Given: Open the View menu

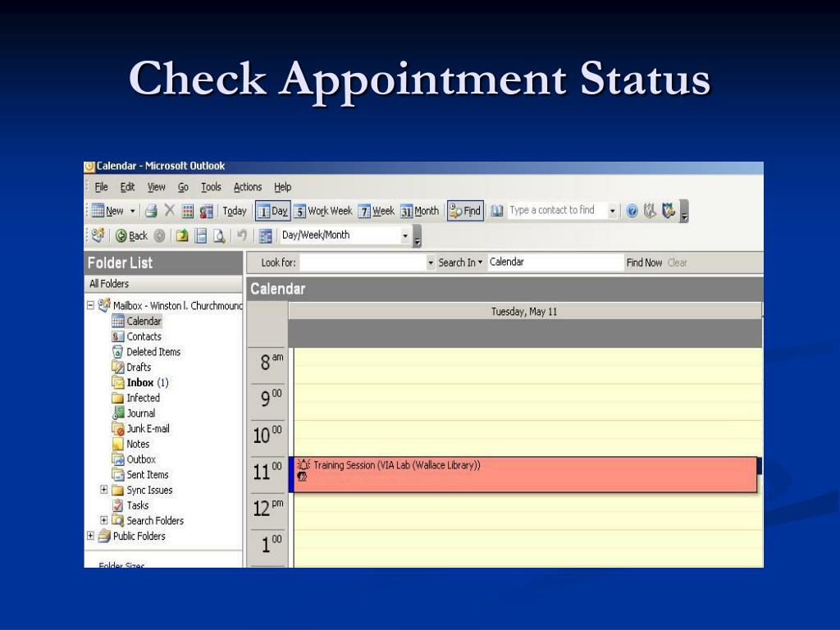Looking at the screenshot, I should click(157, 187).
